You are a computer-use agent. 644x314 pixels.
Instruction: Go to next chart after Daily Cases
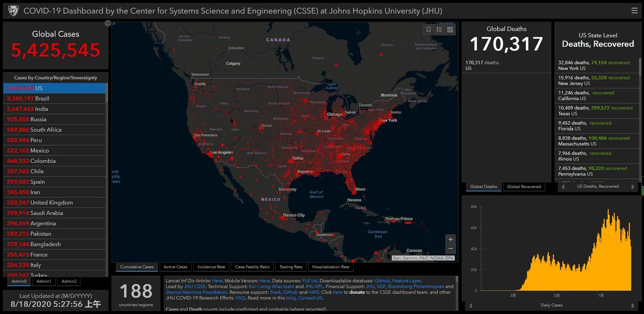(633, 305)
